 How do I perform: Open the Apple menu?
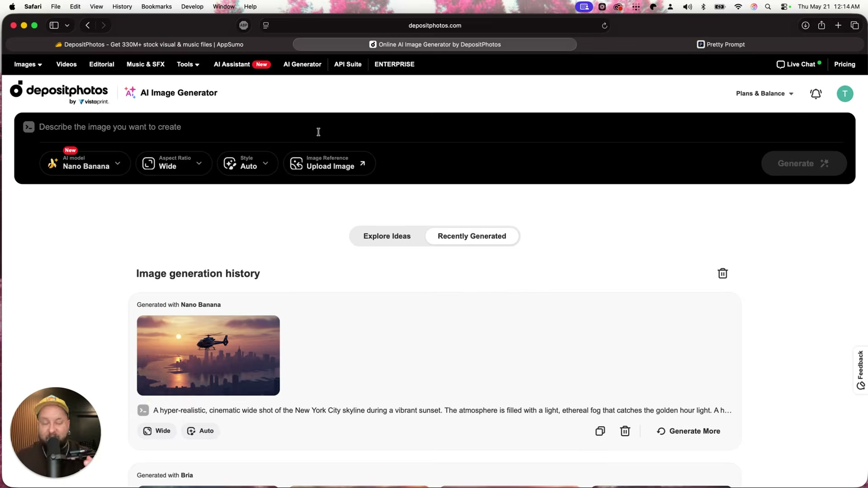click(x=12, y=7)
